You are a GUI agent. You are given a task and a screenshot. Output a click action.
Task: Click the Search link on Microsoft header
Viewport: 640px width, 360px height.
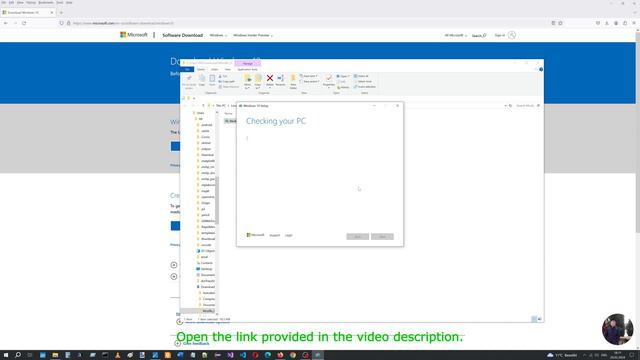tap(479, 36)
